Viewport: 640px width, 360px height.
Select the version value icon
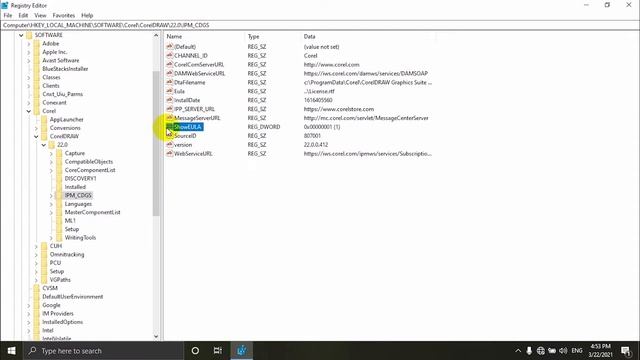pyautogui.click(x=169, y=144)
